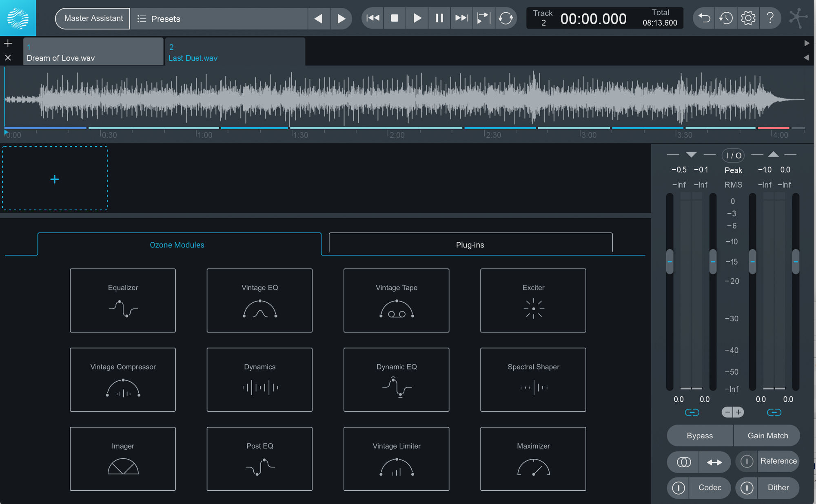Viewport: 816px width, 504px height.
Task: Click the Master Assistant button
Action: pos(93,18)
